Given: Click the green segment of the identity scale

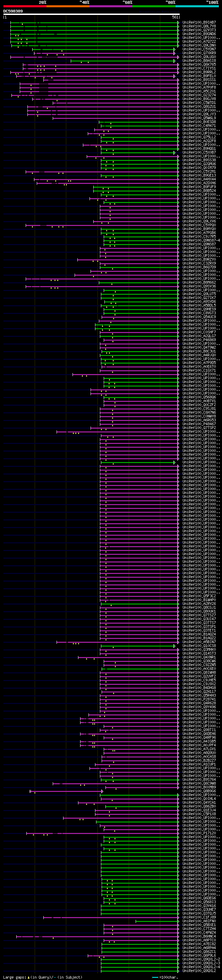Looking at the screenshot, I should 154,6.
